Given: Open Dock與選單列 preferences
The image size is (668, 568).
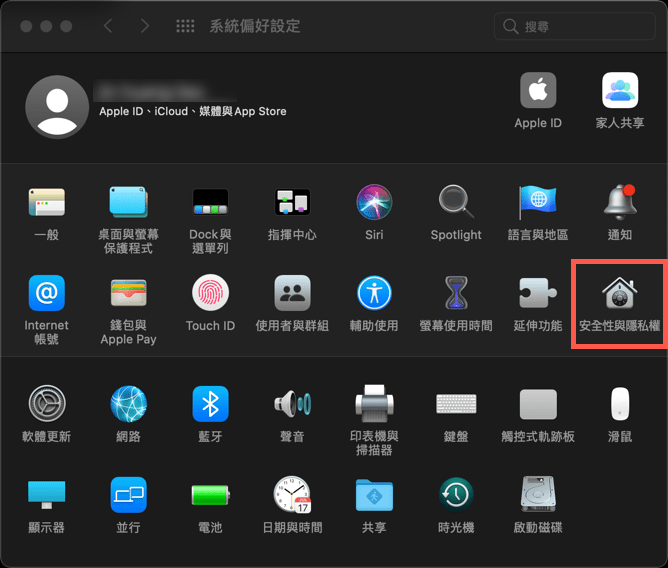Looking at the screenshot, I should pos(210,202).
